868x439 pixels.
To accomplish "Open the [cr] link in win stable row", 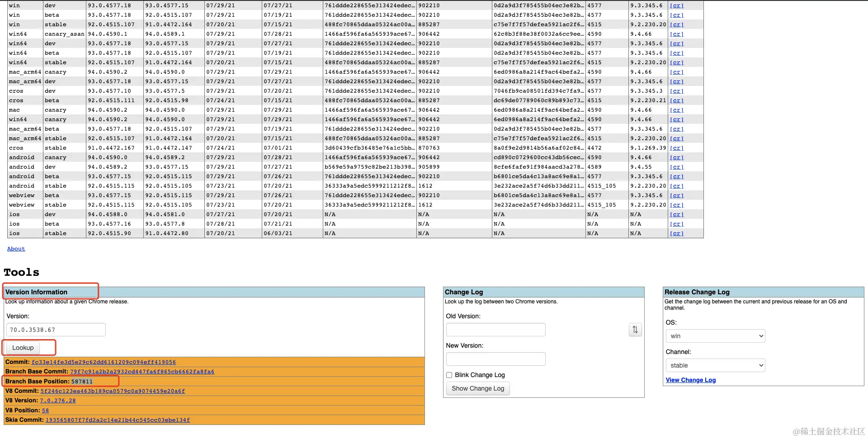I will pyautogui.click(x=677, y=24).
